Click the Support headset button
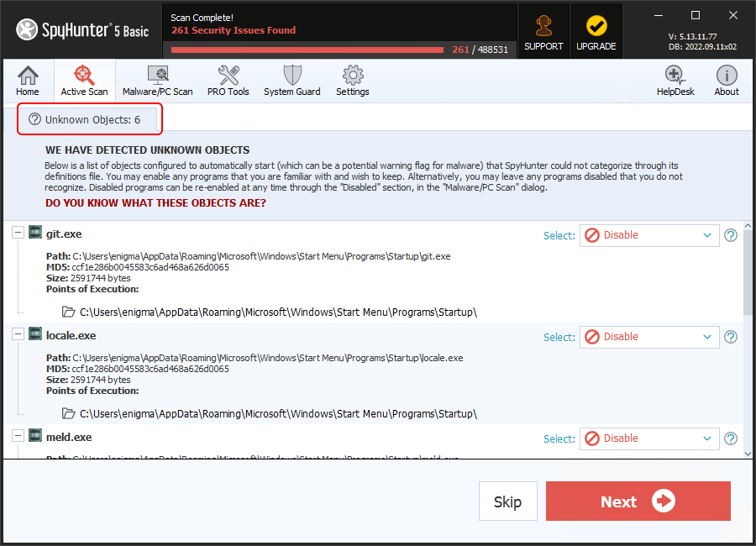The width and height of the screenshot is (756, 546). coord(543,31)
